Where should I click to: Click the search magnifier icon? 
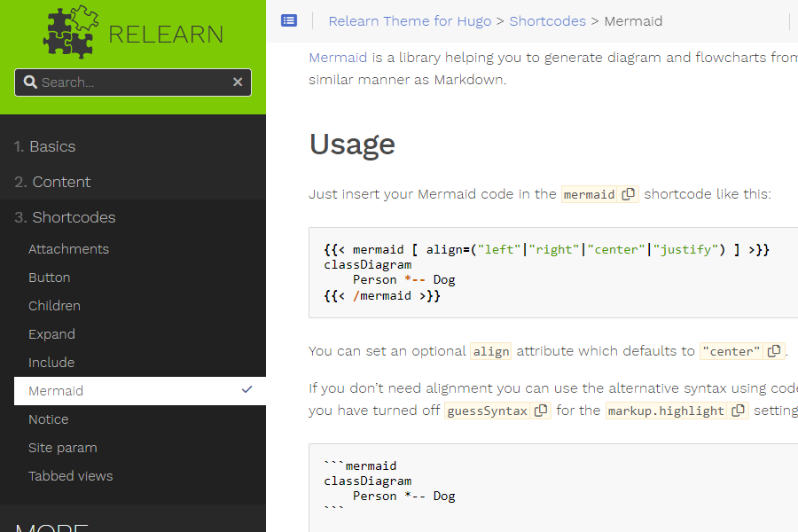(x=30, y=82)
